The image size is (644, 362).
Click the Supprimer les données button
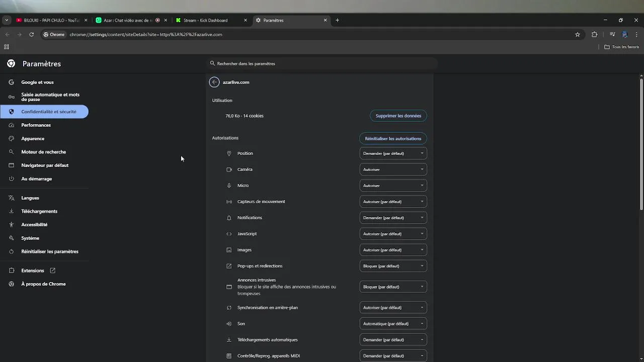pos(398,116)
